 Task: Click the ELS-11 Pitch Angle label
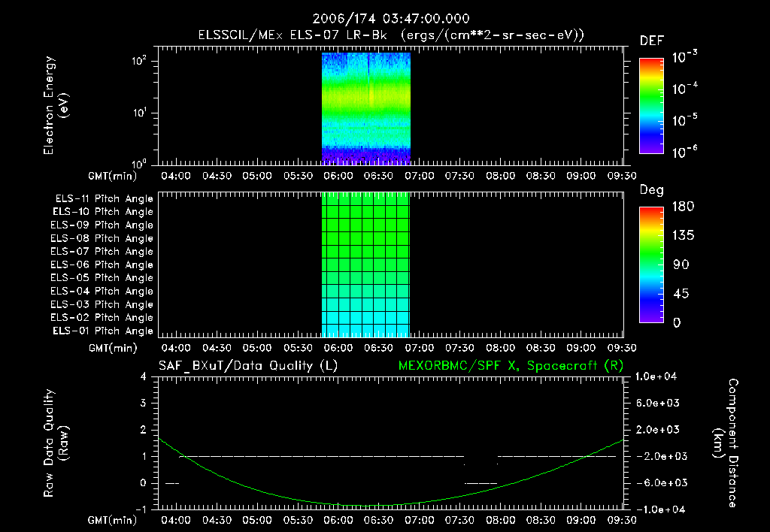104,199
